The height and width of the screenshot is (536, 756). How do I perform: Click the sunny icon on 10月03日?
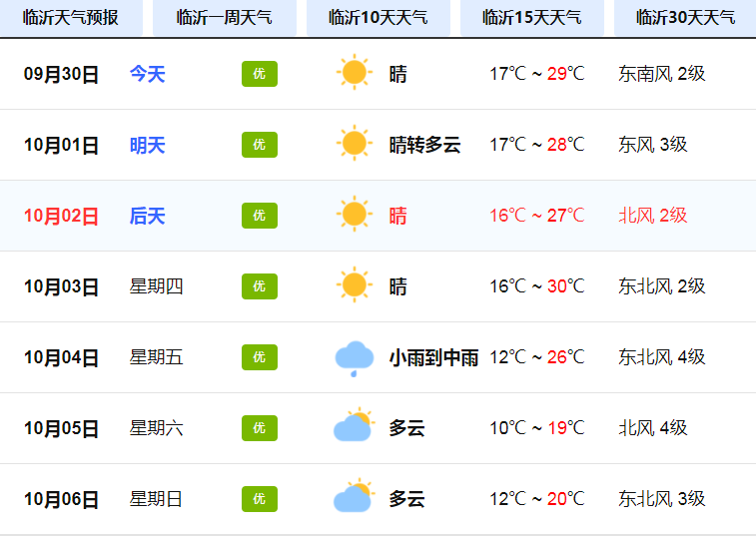point(355,284)
